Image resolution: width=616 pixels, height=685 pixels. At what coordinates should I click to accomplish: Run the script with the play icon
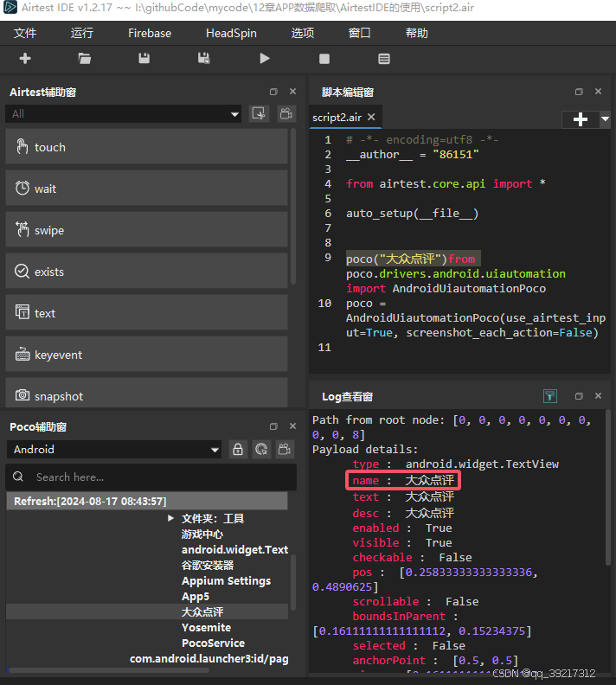pyautogui.click(x=265, y=59)
